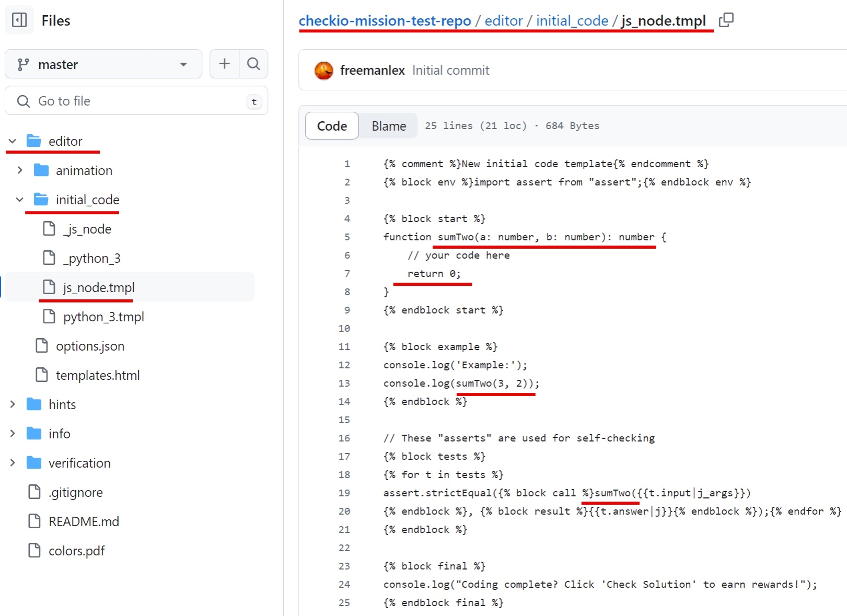Click the file icon beside _js_node
847x616 pixels.
click(x=49, y=228)
